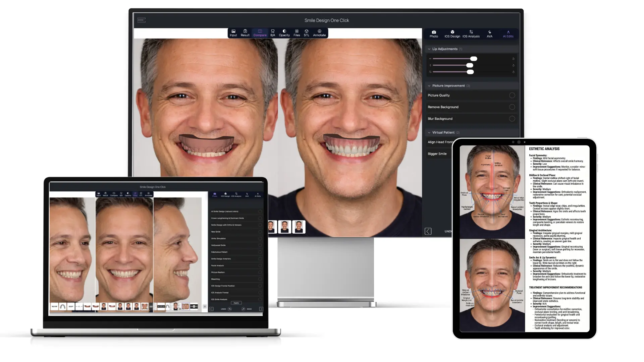Adjust the top lip adjustment slider
Screen dimensions: 644x362
click(474, 59)
